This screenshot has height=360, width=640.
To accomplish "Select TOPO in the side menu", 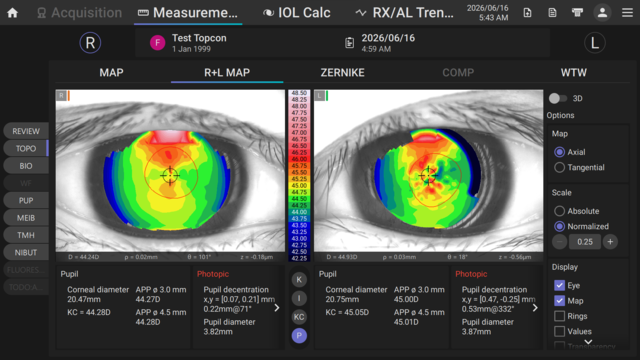I will [x=26, y=149].
